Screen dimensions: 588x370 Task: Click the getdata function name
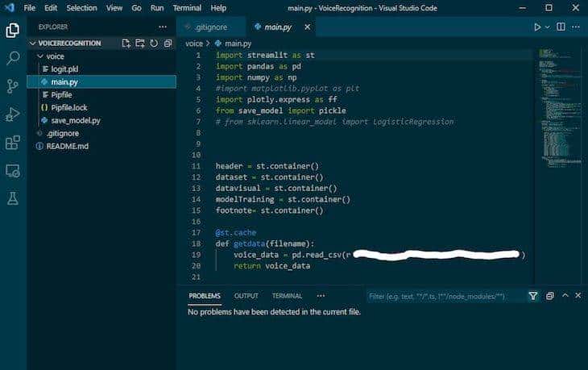[x=249, y=243]
